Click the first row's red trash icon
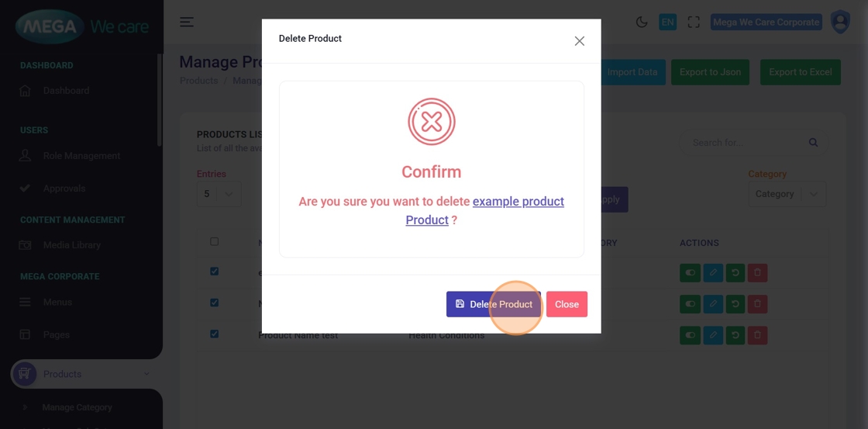The image size is (868, 429). [x=757, y=273]
